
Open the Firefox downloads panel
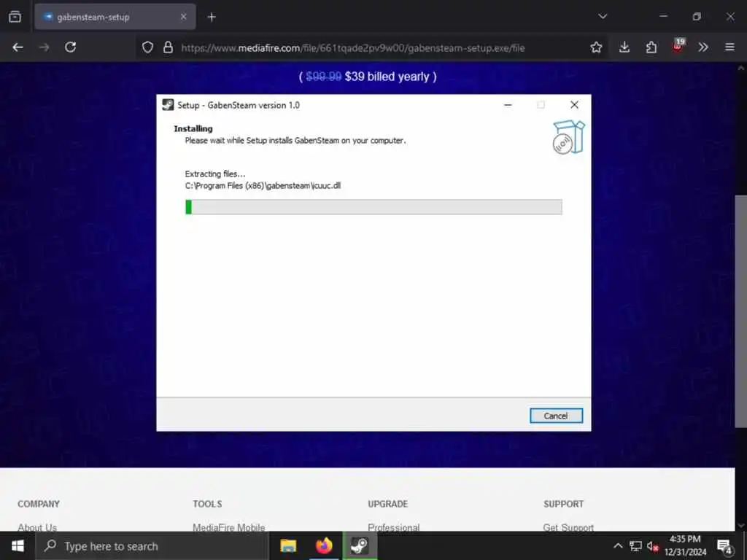pos(624,47)
